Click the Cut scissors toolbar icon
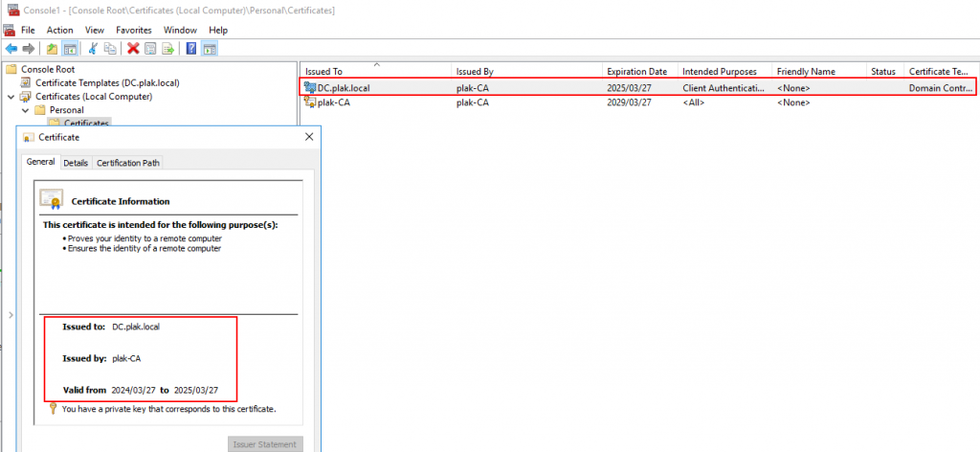The image size is (980, 452). (93, 48)
